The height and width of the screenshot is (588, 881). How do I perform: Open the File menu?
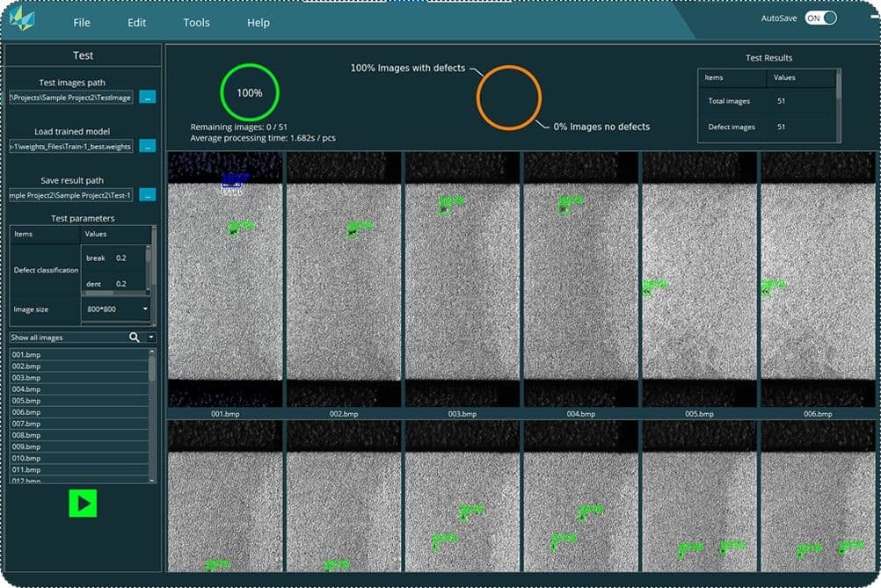[81, 22]
